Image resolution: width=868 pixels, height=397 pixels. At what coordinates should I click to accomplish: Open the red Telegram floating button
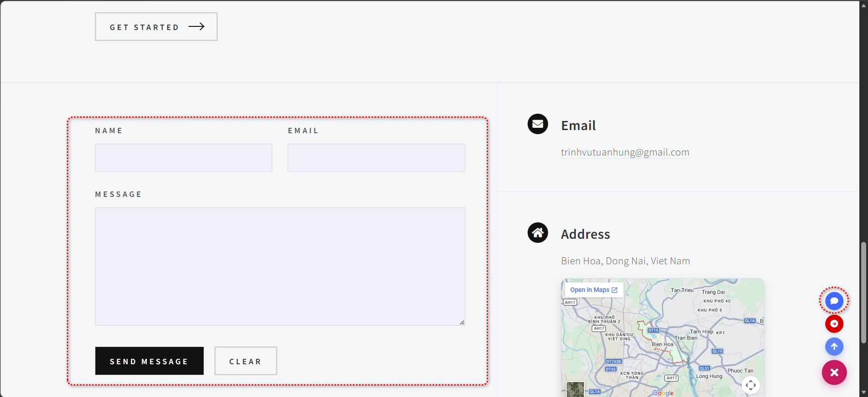coord(834,324)
